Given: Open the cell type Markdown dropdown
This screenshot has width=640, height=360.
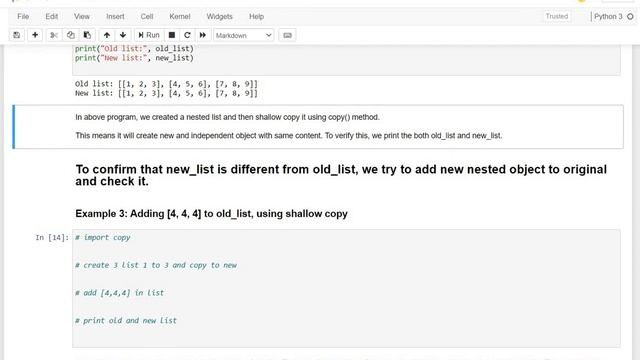Looking at the screenshot, I should click(x=244, y=36).
